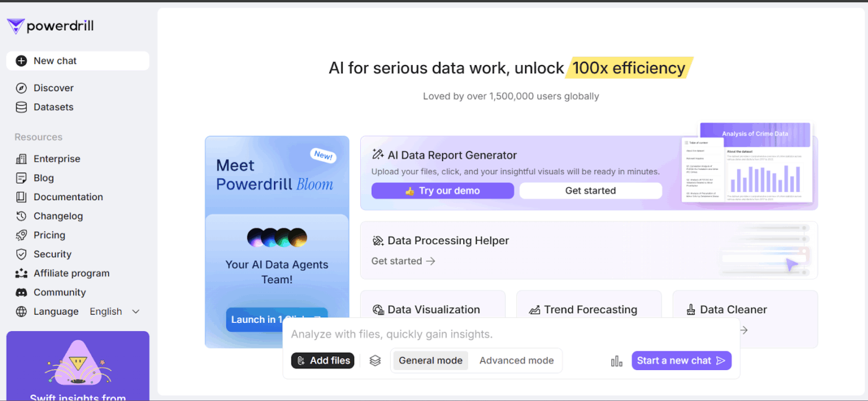Switch to Advanced mode
Image resolution: width=868 pixels, height=401 pixels.
click(516, 361)
